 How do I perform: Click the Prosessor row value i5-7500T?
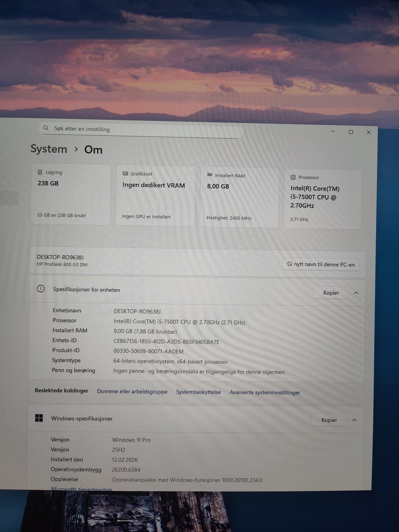180,322
